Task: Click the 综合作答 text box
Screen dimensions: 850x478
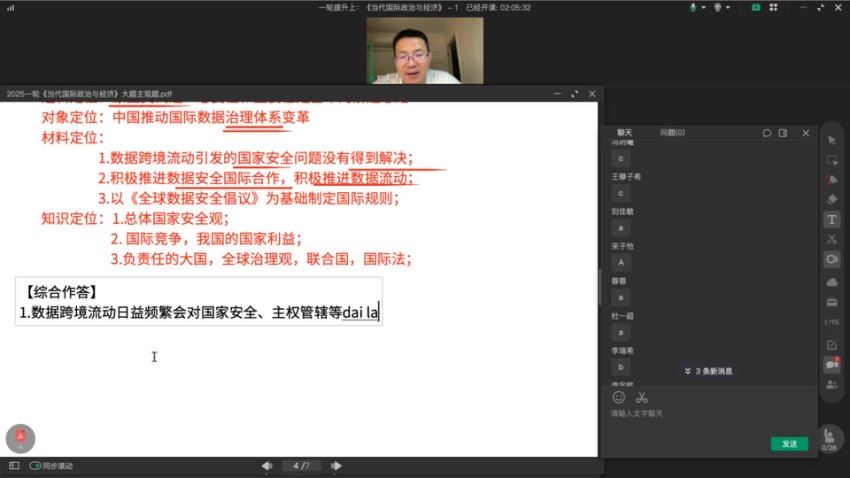Action: (x=198, y=301)
